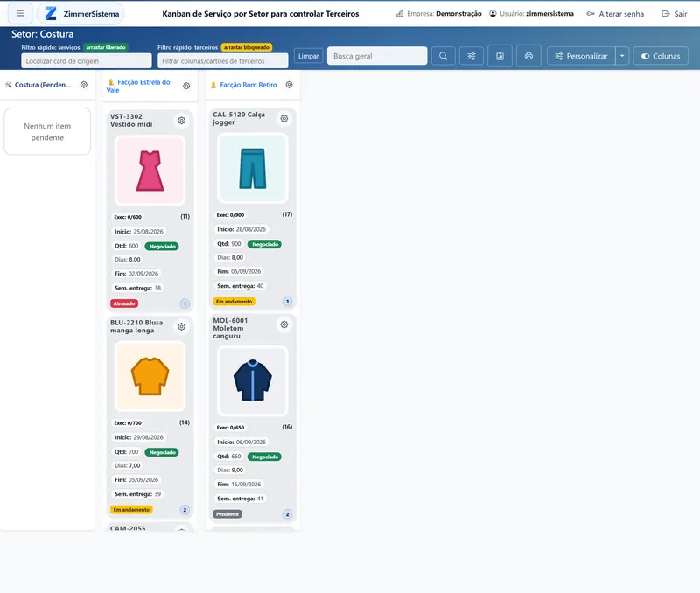This screenshot has width=700, height=593.
Task: Click Negociado tag on MOL-6001 card
Action: pos(265,457)
